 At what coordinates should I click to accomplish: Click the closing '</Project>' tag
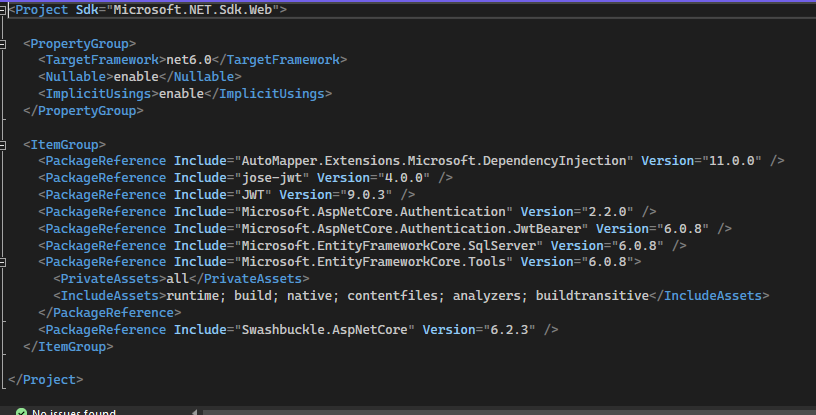pyautogui.click(x=46, y=380)
